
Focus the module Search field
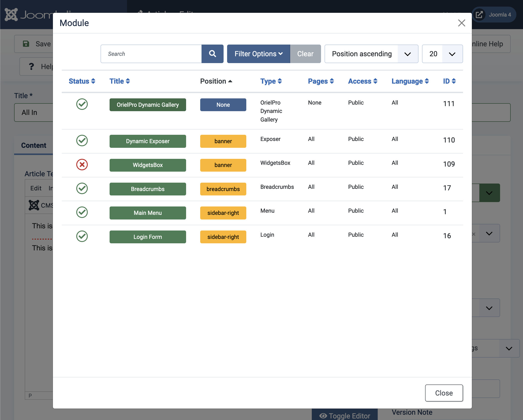point(151,54)
